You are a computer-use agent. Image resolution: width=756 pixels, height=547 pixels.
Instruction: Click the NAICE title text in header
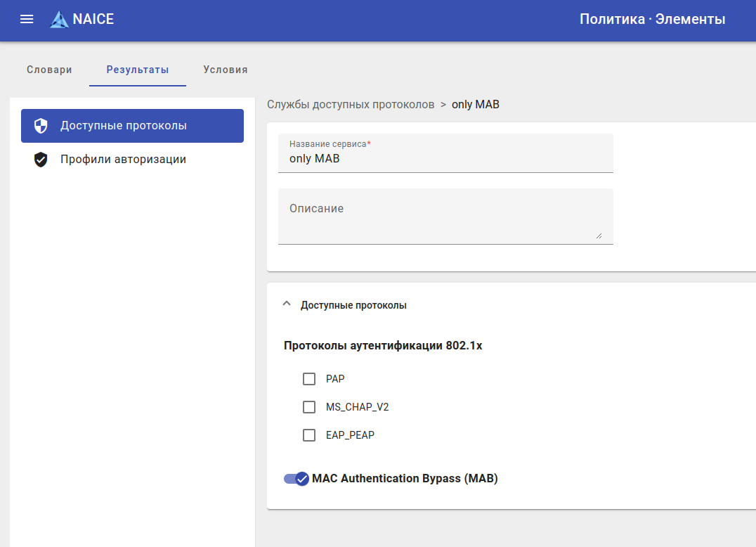93,20
